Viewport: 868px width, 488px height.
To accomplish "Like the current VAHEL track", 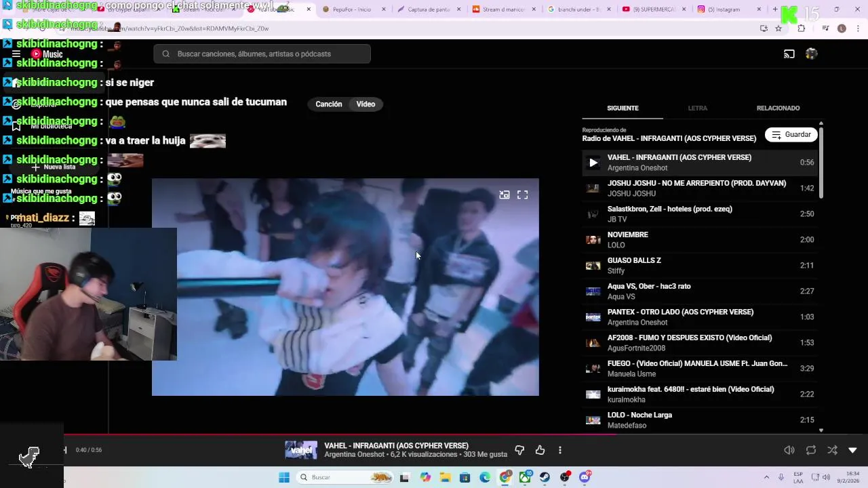I will tap(540, 450).
